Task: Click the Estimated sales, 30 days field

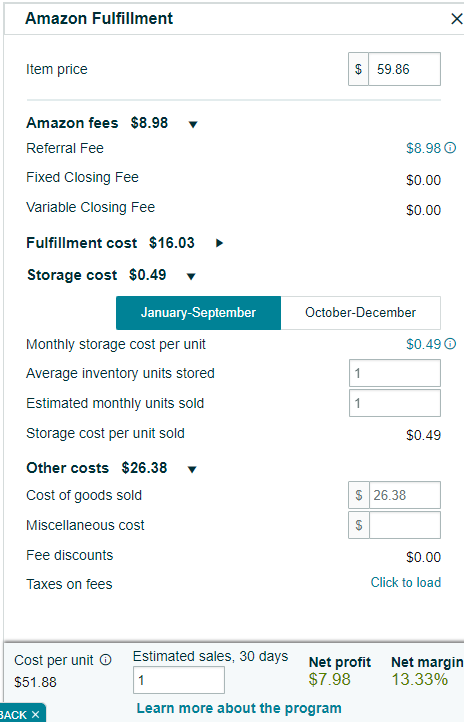Action: point(179,680)
